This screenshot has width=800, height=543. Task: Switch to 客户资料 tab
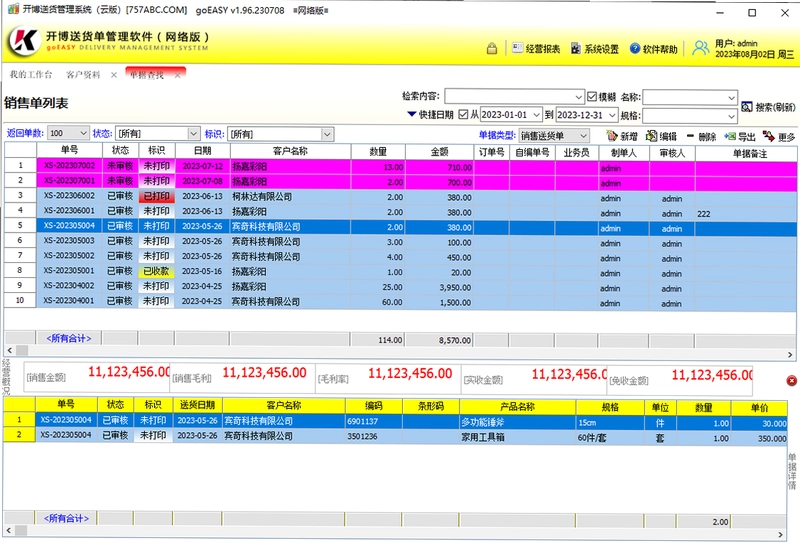coord(83,75)
